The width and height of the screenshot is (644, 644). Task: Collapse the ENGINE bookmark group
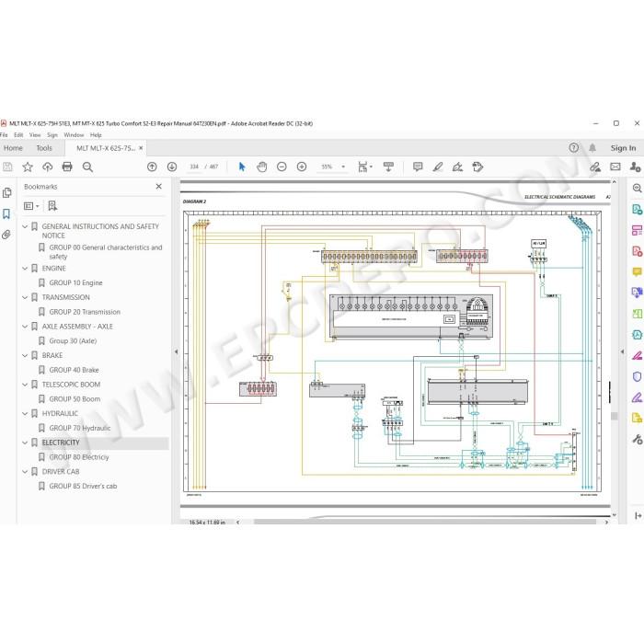point(25,269)
